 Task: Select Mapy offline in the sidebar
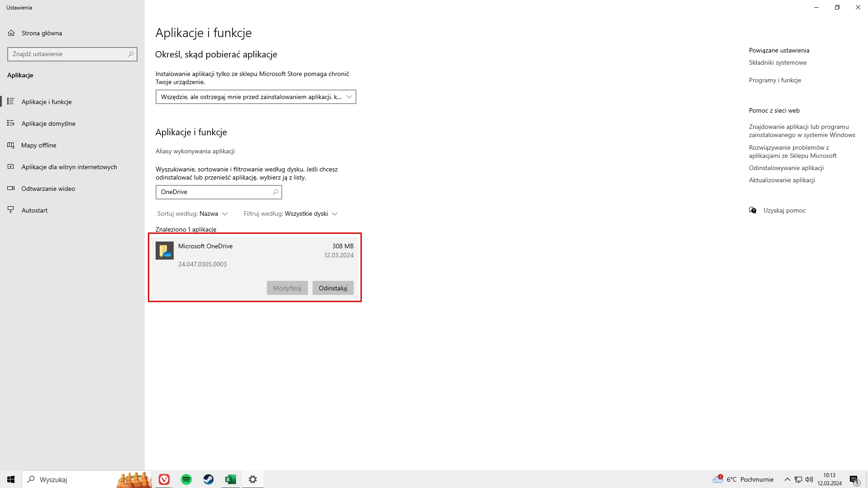click(x=39, y=145)
